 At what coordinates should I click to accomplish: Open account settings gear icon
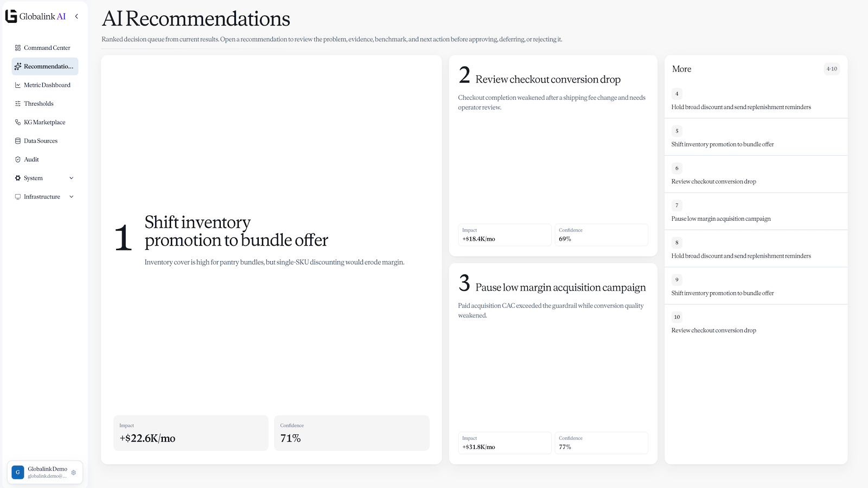[74, 472]
